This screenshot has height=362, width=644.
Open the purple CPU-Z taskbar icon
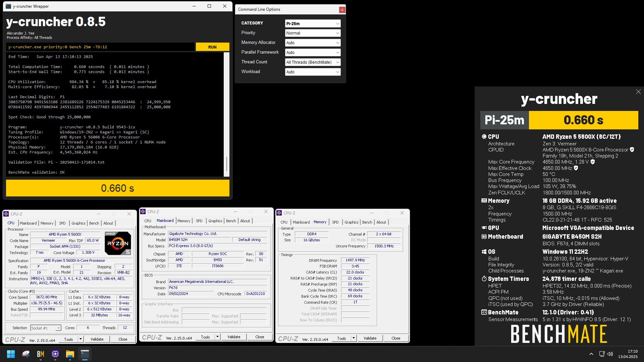coord(55,354)
